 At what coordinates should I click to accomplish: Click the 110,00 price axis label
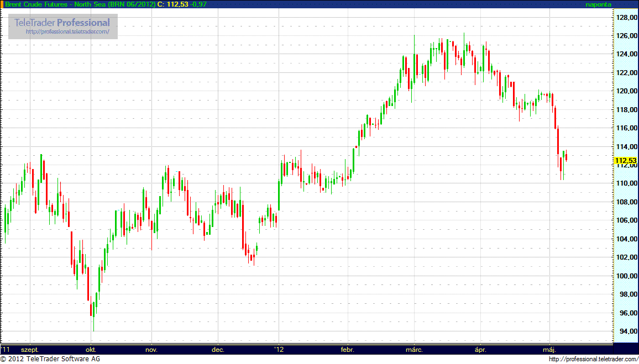[627, 183]
